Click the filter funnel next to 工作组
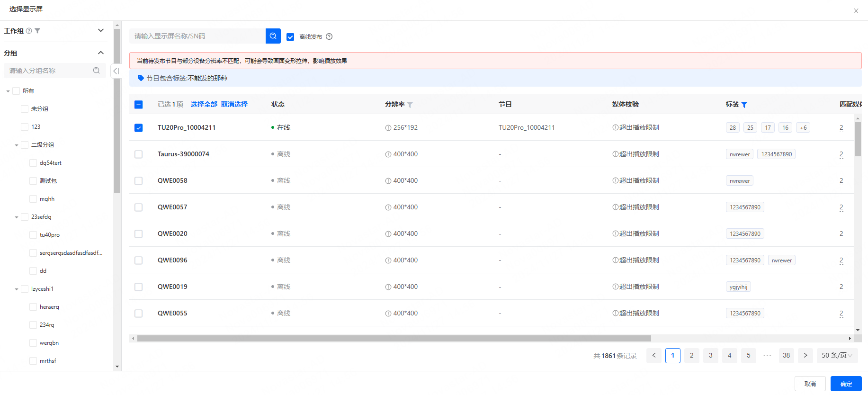Image resolution: width=868 pixels, height=395 pixels. point(38,31)
